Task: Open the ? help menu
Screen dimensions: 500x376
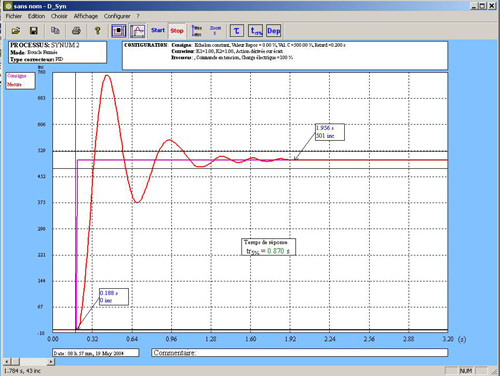Action: [138, 16]
